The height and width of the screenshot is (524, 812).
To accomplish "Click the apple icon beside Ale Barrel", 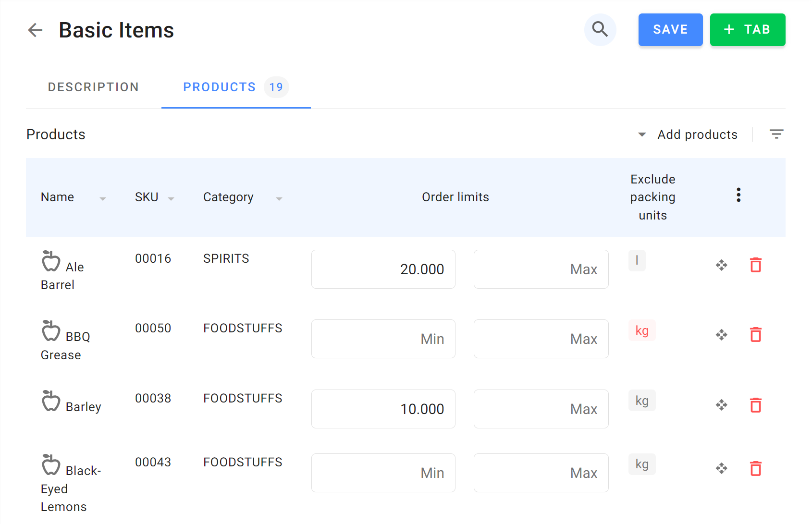I will 51,262.
